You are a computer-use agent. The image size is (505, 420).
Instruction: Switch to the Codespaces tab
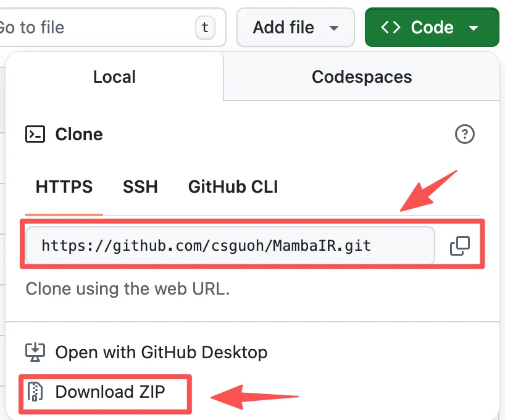tap(362, 77)
